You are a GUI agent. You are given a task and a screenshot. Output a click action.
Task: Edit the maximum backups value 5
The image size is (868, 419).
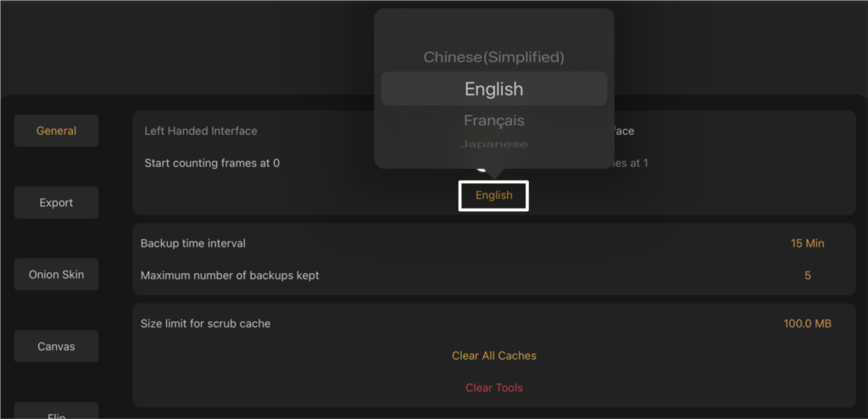(808, 276)
